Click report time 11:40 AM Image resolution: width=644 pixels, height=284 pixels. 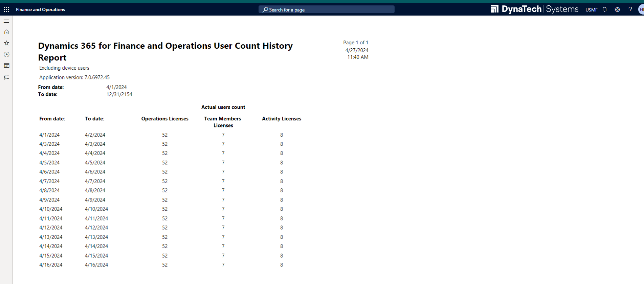point(358,57)
